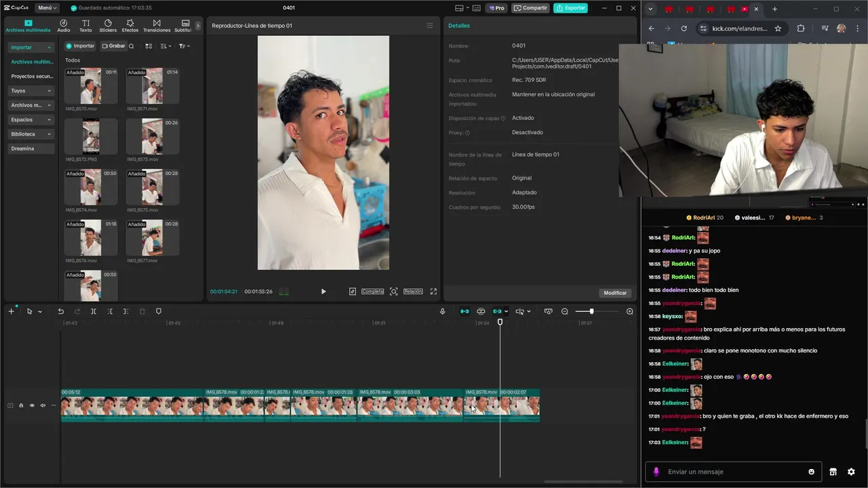Viewport: 868px width, 488px height.
Task: Open the selection tool dropdown arrow
Action: pos(40,312)
